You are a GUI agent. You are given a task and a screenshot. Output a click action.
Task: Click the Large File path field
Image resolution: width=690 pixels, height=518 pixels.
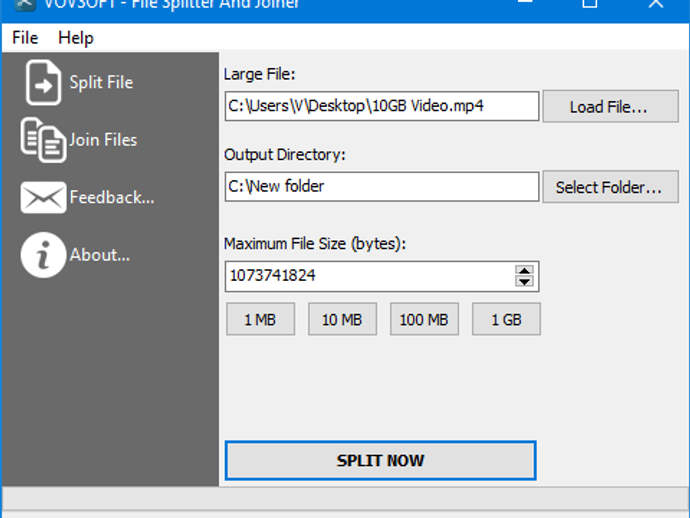(382, 106)
